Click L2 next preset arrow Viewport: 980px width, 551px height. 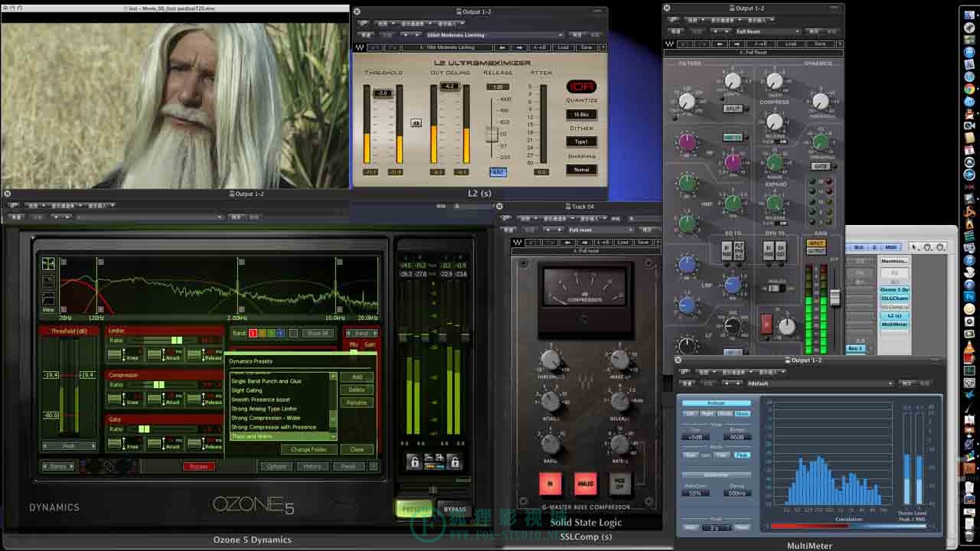(x=519, y=47)
